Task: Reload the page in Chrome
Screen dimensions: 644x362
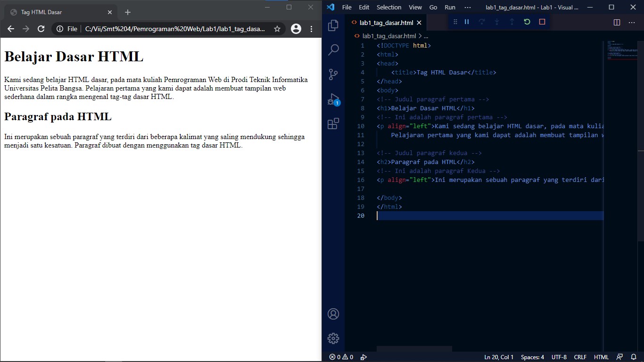Action: [x=41, y=29]
